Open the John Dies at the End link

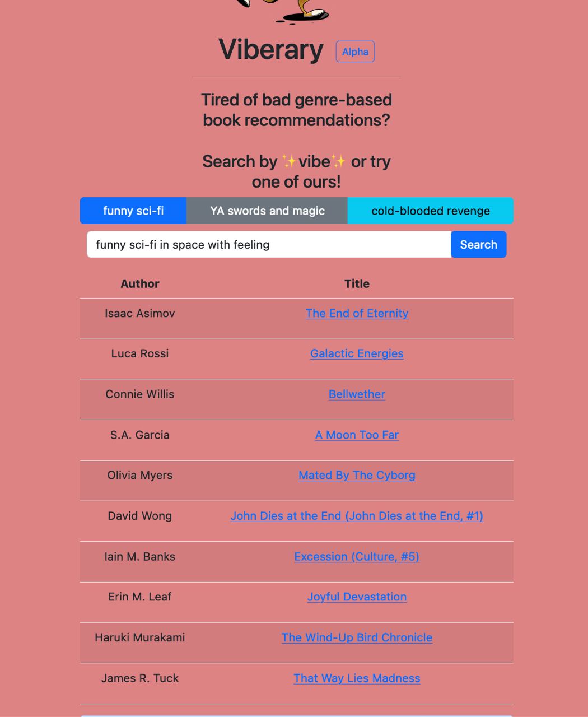coord(357,516)
